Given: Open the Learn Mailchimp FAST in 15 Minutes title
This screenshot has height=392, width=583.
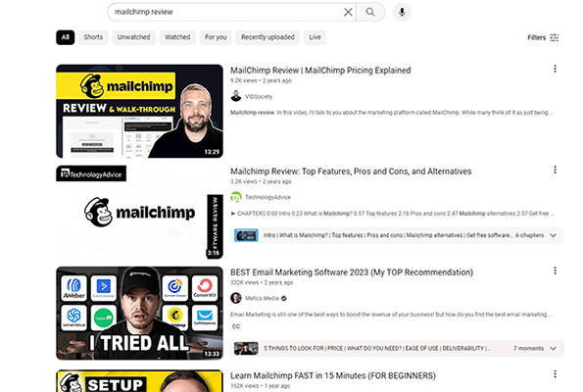Looking at the screenshot, I should 333,375.
